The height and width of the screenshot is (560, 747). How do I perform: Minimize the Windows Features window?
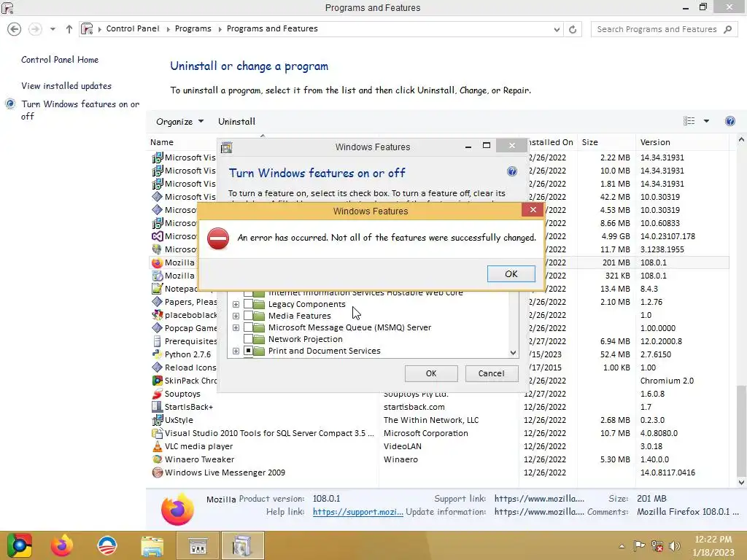468,146
